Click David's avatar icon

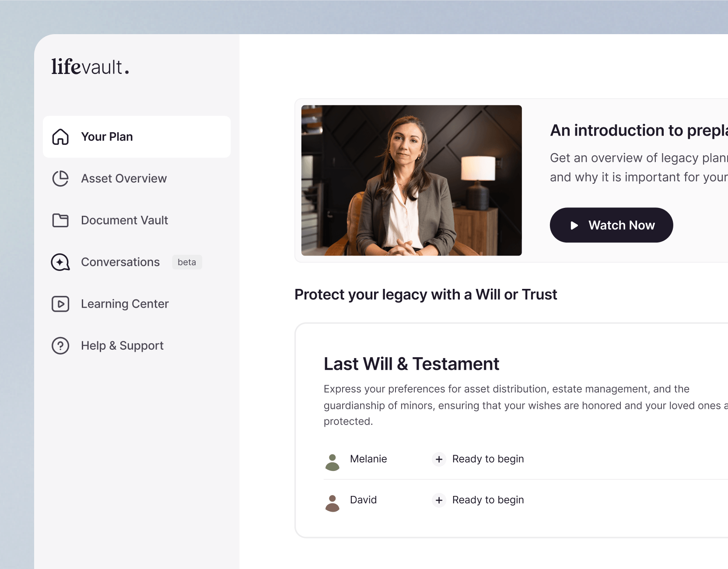[x=332, y=503]
